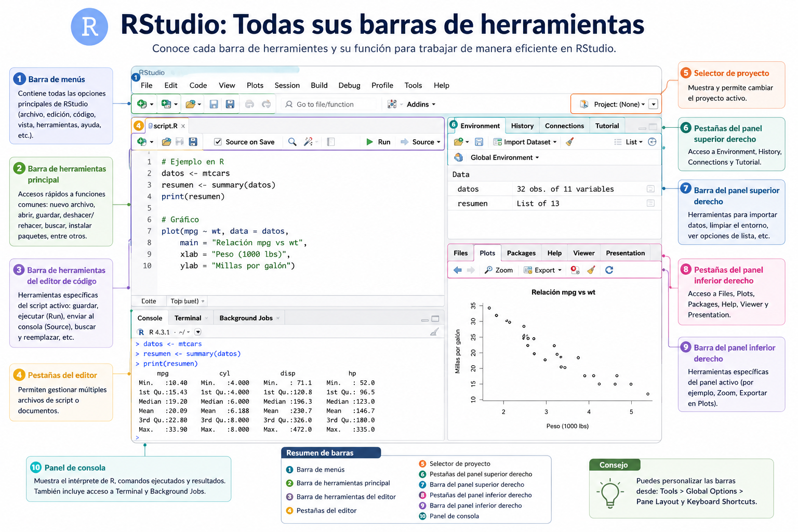Click the Open File folder icon in the main toolbar
Image resolution: width=798 pixels, height=532 pixels.
tap(191, 104)
